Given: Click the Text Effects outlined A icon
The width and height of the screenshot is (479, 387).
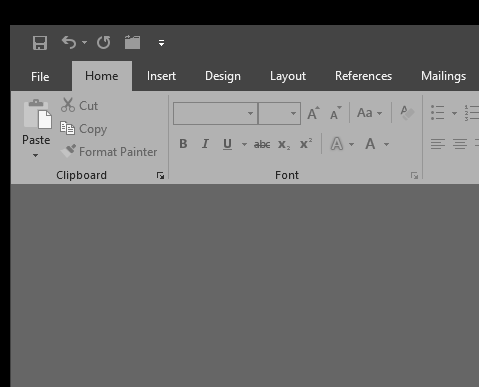Looking at the screenshot, I should pyautogui.click(x=337, y=144).
